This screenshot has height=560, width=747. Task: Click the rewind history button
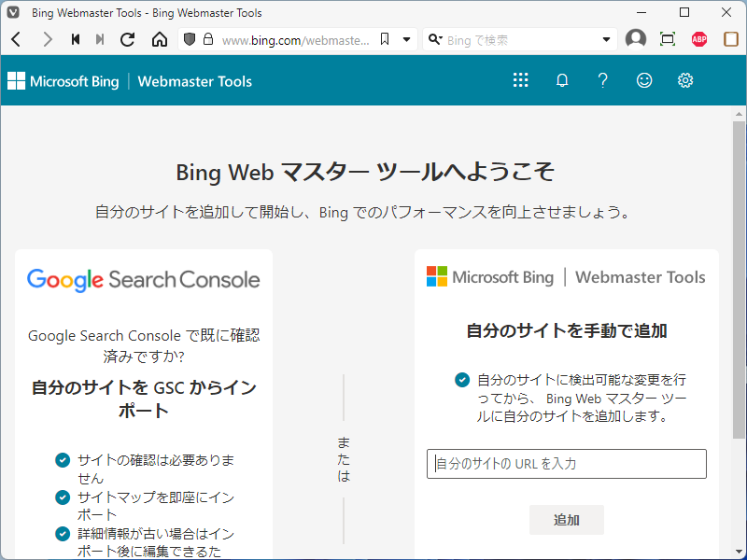[76, 39]
